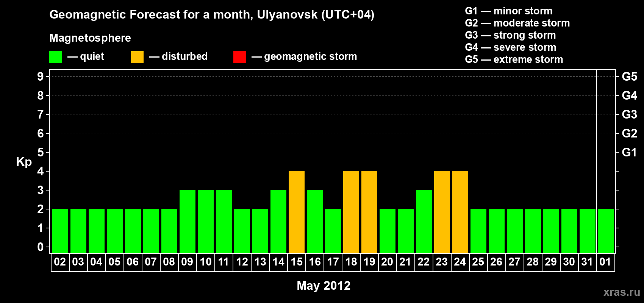Image resolution: width=644 pixels, height=303 pixels.
Task: Click the green bar for day 16
Action: tap(315, 221)
